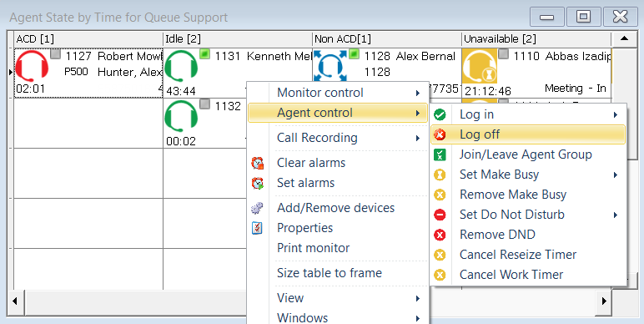The image size is (644, 324).
Task: Toggle the grey status box beside agent 1132
Action: click(x=205, y=104)
